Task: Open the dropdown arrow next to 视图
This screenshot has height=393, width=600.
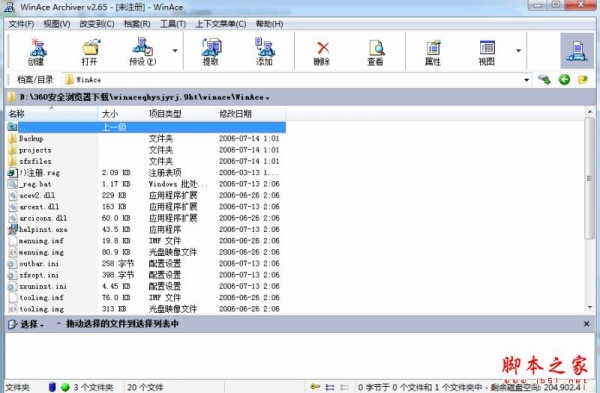Action: click(x=518, y=51)
